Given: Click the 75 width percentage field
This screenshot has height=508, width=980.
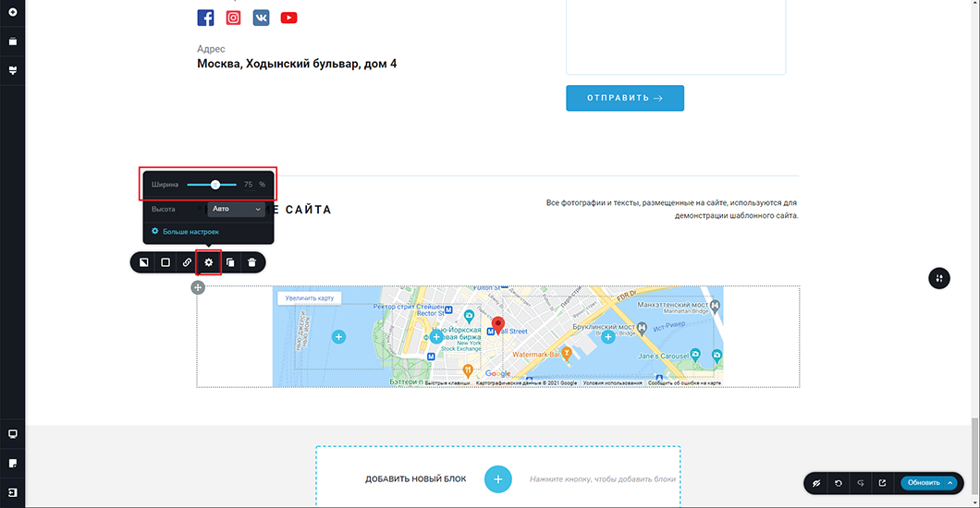Looking at the screenshot, I should (x=248, y=185).
